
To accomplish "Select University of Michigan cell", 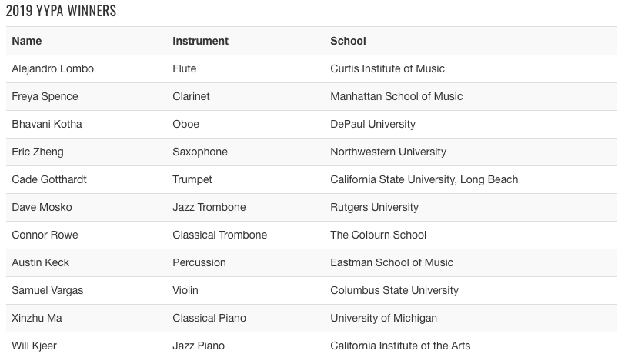I will [x=383, y=318].
